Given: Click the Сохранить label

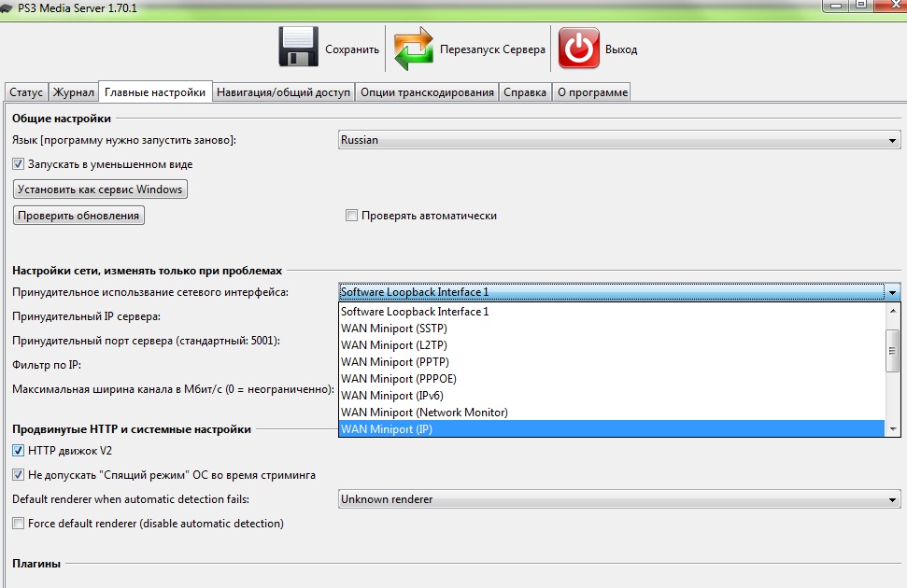Looking at the screenshot, I should coord(352,49).
